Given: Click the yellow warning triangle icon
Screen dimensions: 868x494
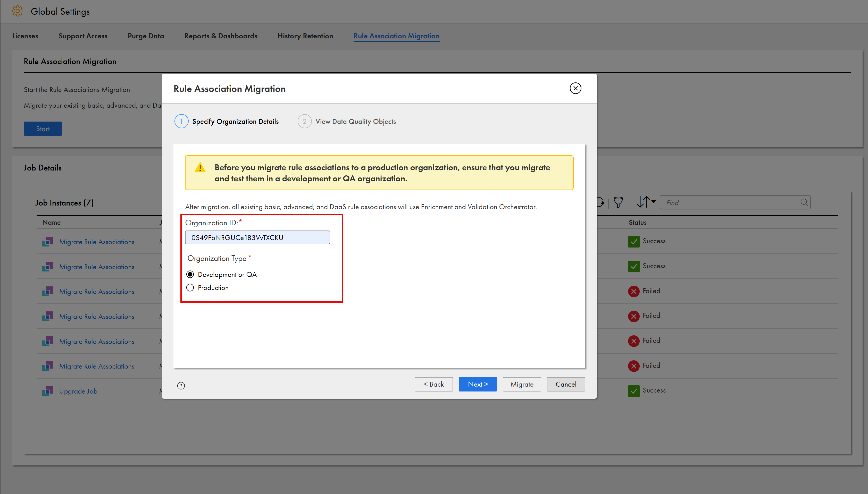Looking at the screenshot, I should coord(200,167).
